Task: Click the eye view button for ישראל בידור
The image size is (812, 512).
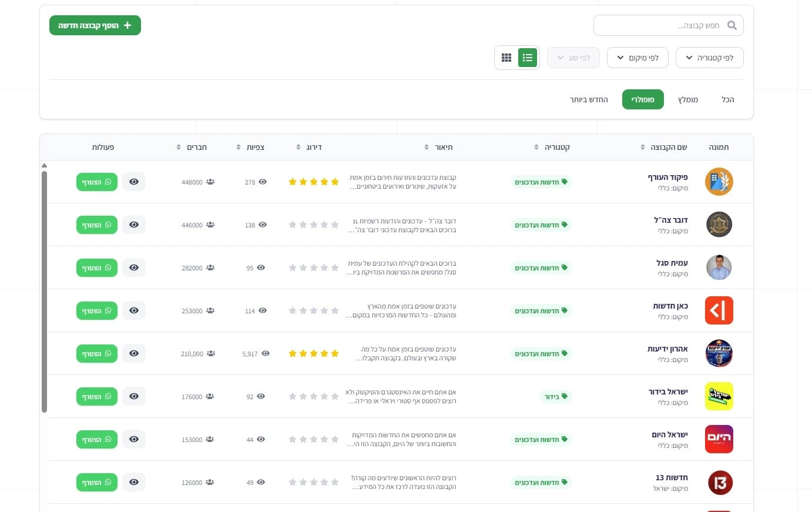Action: click(134, 396)
